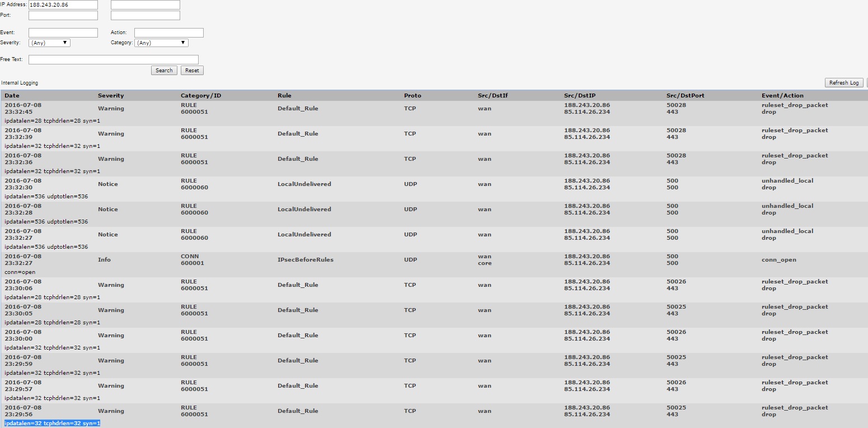Click the Search button
The image size is (868, 428).
click(x=164, y=71)
